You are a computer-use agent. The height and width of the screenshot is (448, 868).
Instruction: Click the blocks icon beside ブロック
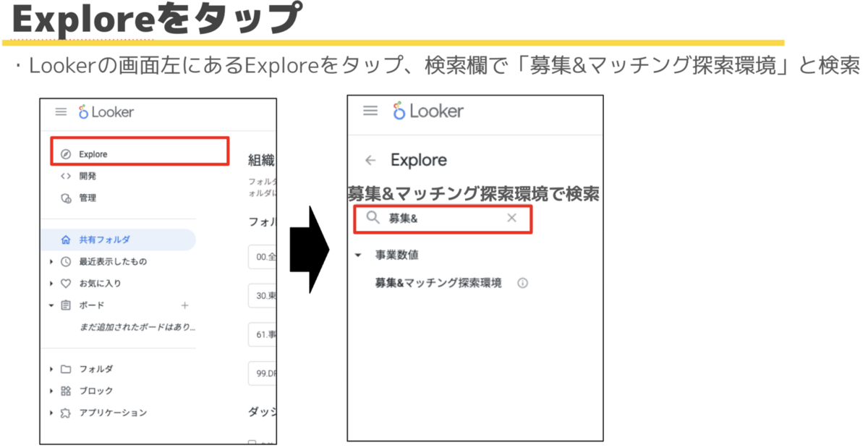(66, 391)
